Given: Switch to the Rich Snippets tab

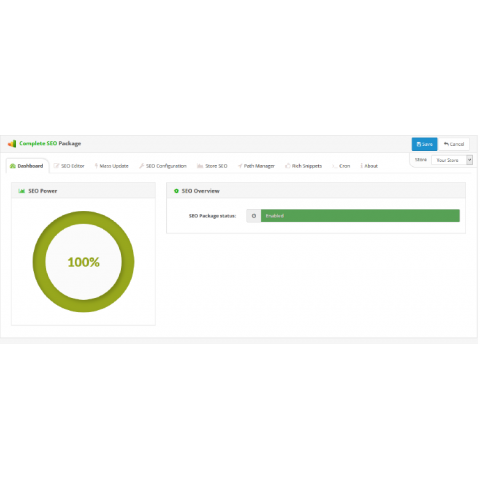Looking at the screenshot, I should point(304,166).
